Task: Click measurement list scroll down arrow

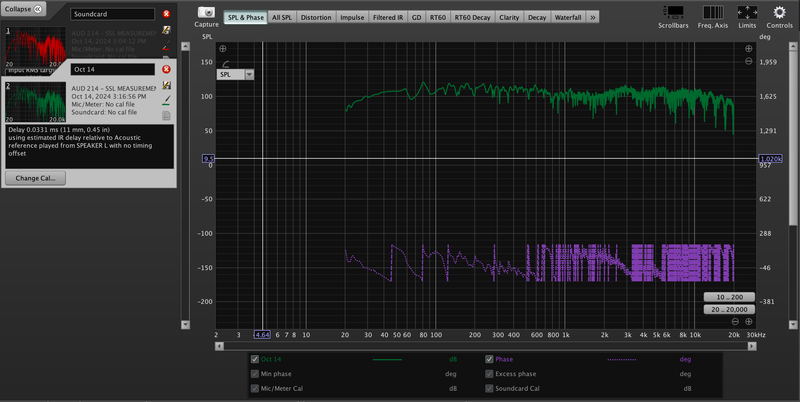Action: (x=185, y=324)
